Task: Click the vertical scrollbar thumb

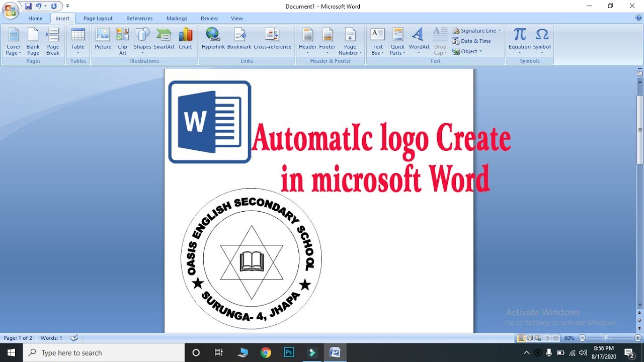Action: 640,130
